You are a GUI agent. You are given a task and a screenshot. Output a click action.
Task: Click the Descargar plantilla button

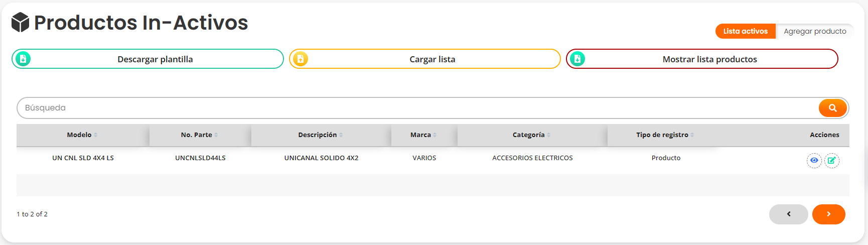point(155,59)
